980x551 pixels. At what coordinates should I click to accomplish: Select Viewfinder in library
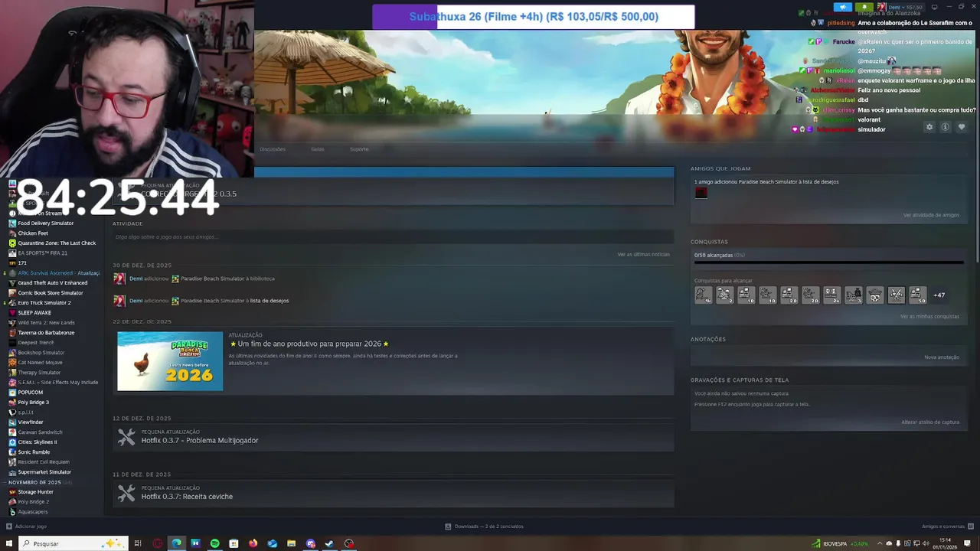tap(31, 422)
